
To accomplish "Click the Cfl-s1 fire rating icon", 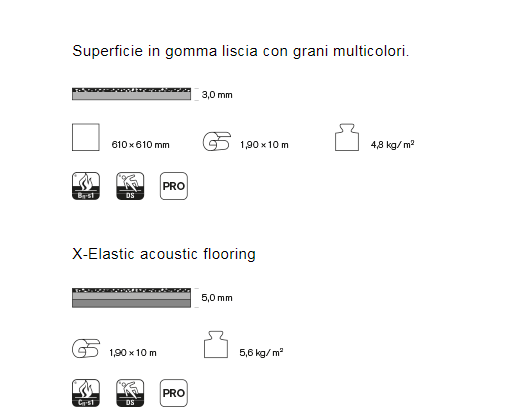I will (86, 393).
